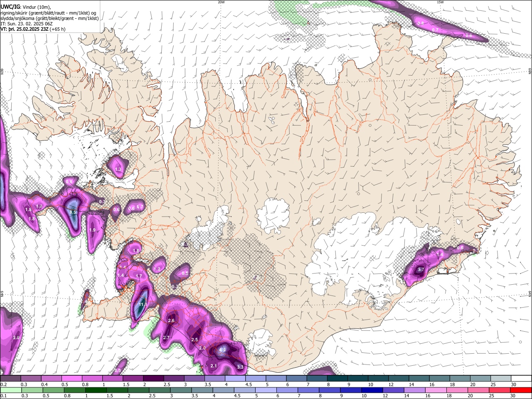Click the 8.5 precipitation value
Viewport: 532px width, 399px height.
pos(73,212)
